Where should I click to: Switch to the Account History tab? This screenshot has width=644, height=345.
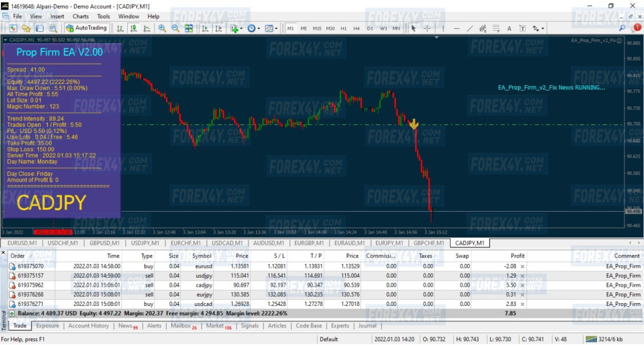pyautogui.click(x=88, y=326)
